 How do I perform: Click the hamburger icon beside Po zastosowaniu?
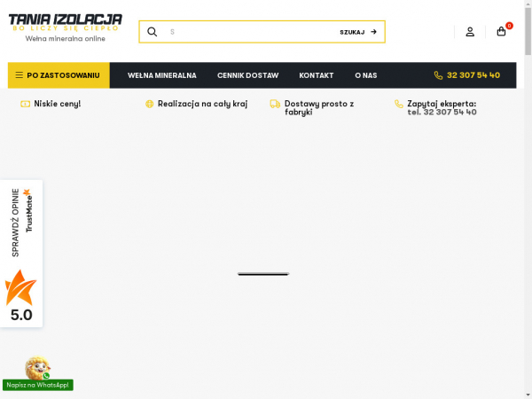[x=20, y=75]
